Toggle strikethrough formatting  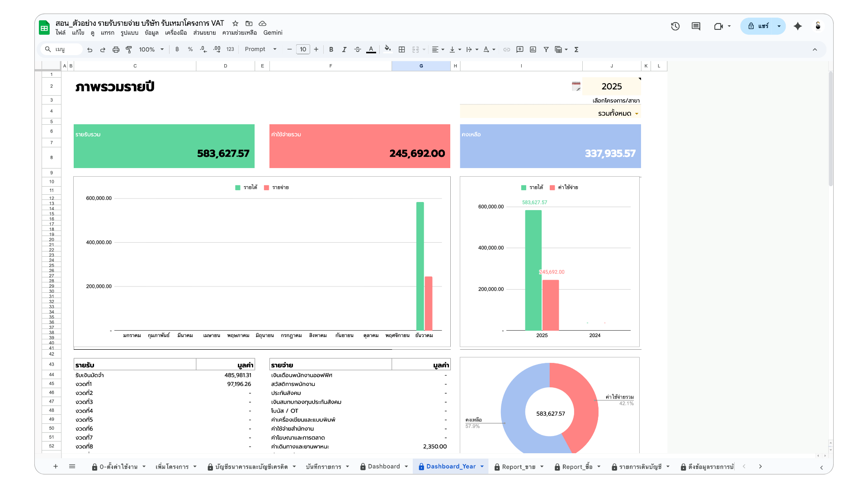tap(358, 50)
